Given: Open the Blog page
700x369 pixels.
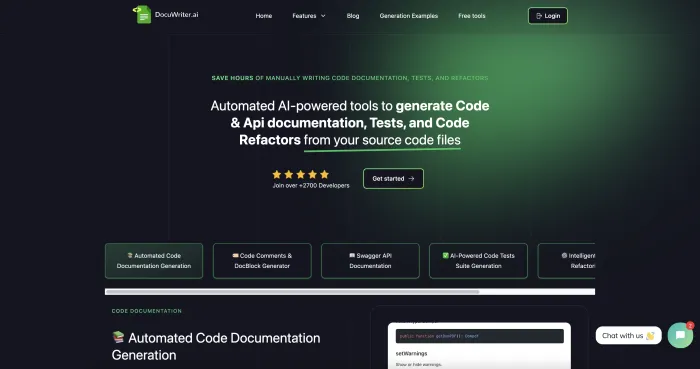Looking at the screenshot, I should click(353, 16).
